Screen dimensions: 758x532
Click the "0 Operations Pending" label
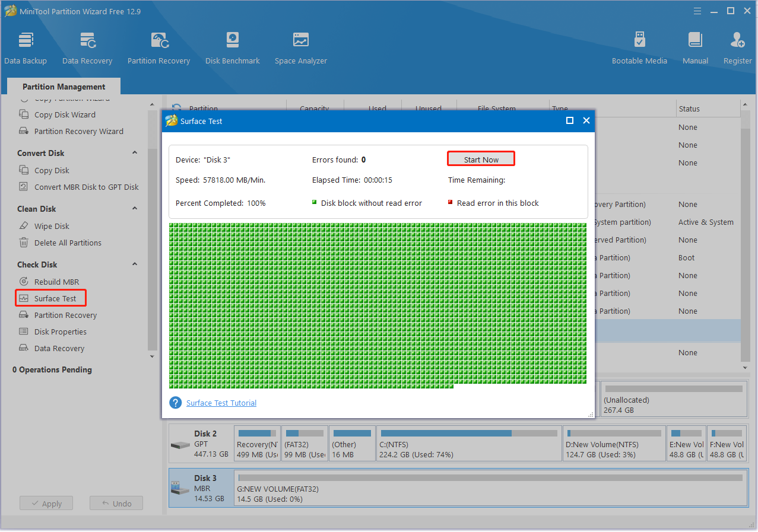tap(52, 369)
